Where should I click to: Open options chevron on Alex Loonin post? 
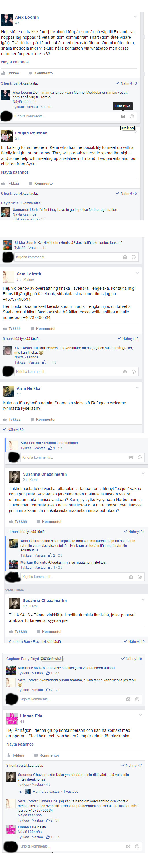[135, 16]
